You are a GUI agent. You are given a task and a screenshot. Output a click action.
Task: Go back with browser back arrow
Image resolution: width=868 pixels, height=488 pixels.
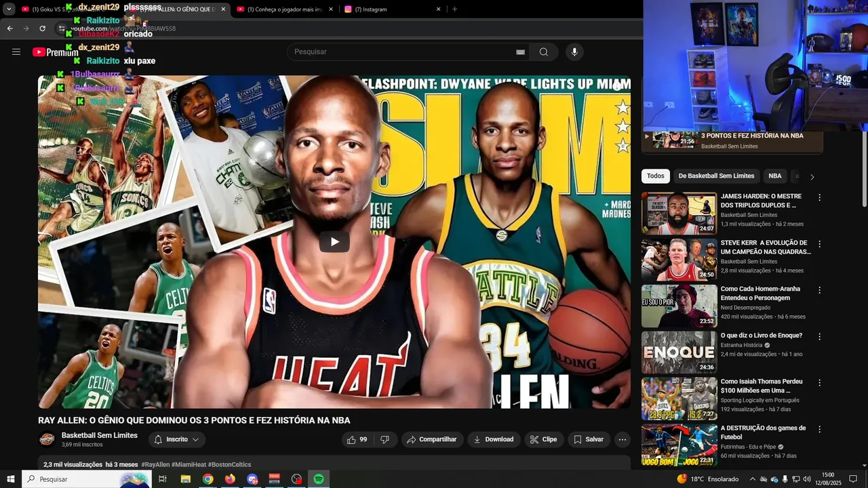pos(9,28)
